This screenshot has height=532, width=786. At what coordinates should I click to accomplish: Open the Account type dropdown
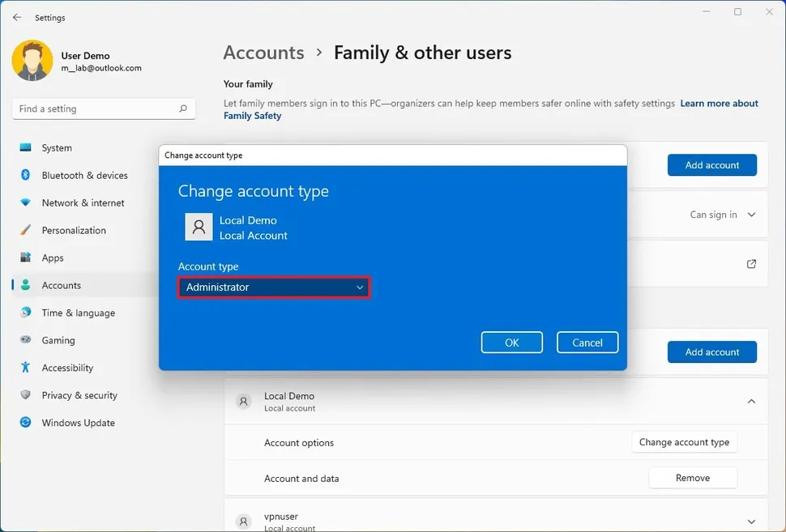274,287
